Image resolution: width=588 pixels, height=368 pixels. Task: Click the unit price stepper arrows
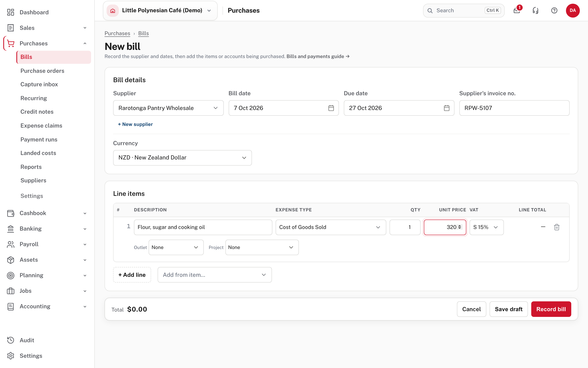pyautogui.click(x=459, y=227)
